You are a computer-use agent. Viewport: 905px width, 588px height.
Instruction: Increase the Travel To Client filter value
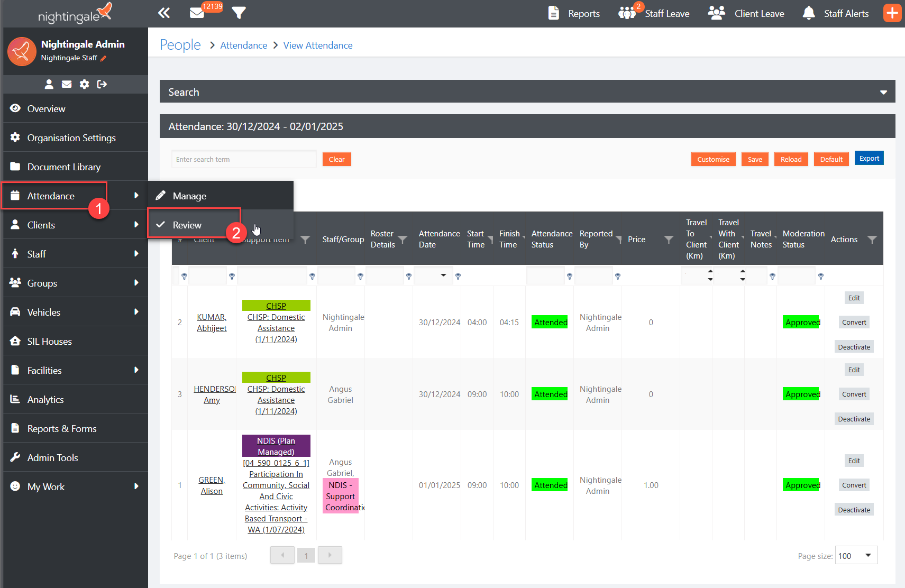710,272
